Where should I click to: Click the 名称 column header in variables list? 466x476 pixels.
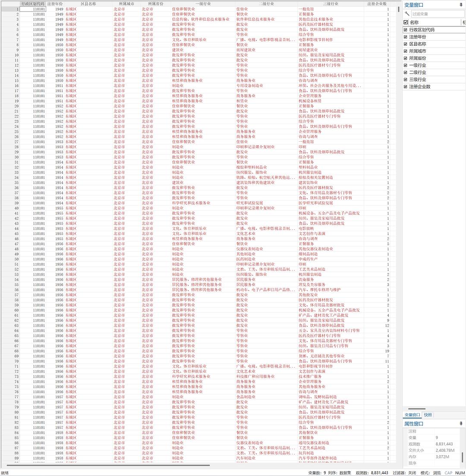click(435, 22)
